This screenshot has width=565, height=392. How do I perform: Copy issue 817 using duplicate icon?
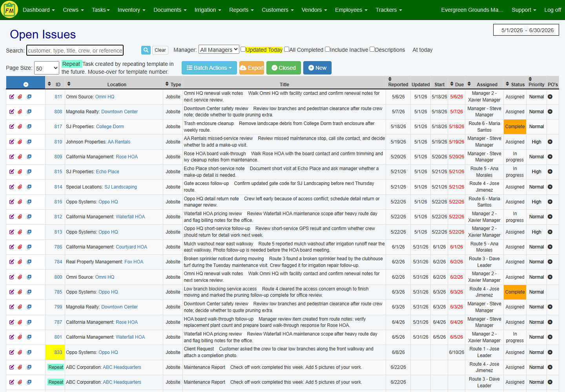(x=29, y=127)
